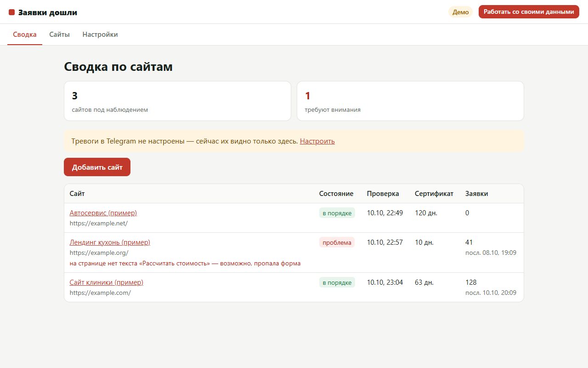Click the text посл. 08.10, 19:09
This screenshot has width=588, height=368.
coord(491,253)
